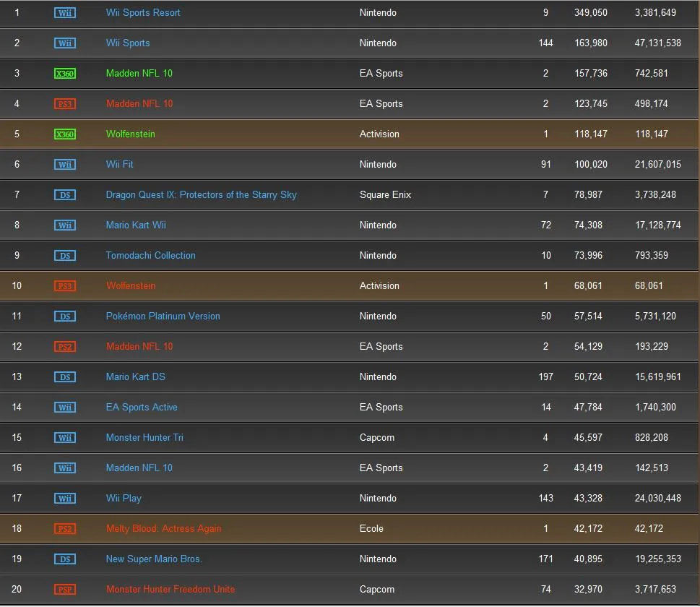
Task: Click the DS badge beside Pokémon Platinum Version
Action: [65, 317]
